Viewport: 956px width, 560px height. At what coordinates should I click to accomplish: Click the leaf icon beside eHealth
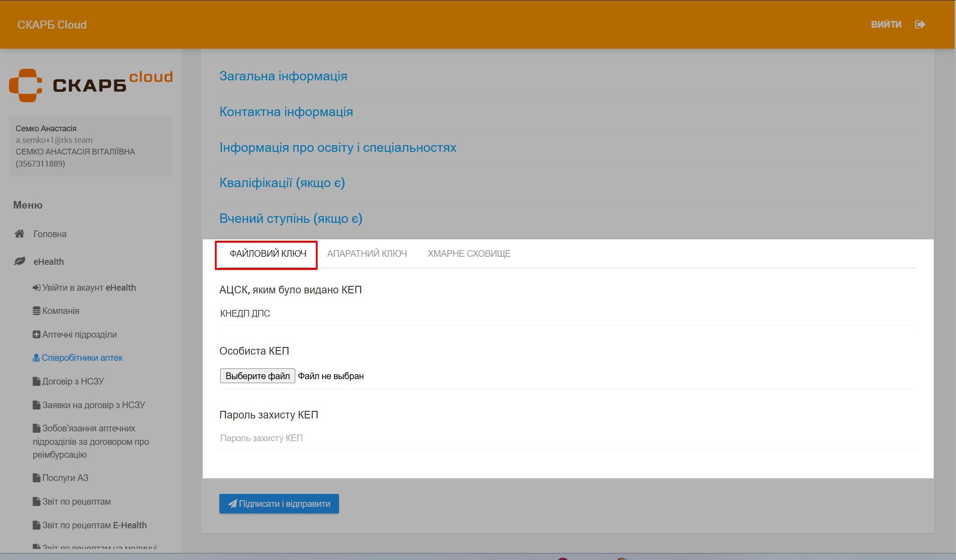click(x=19, y=261)
